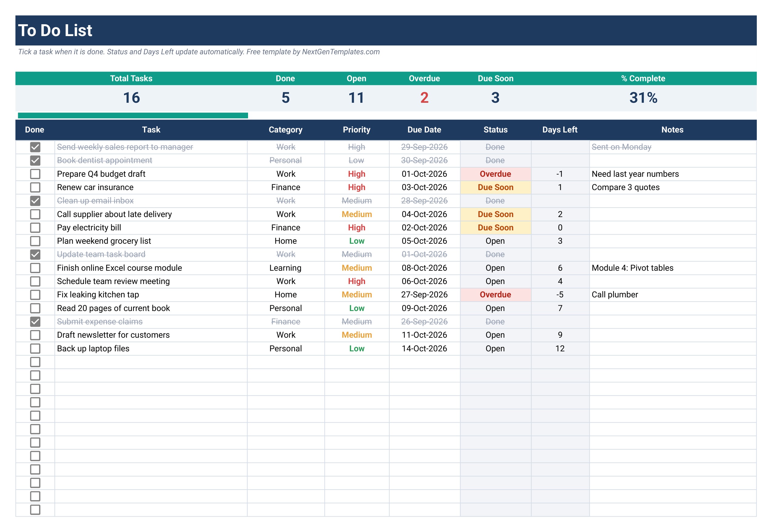Viewport: 772px width, 532px height.
Task: Select the Category column header
Action: coord(286,130)
